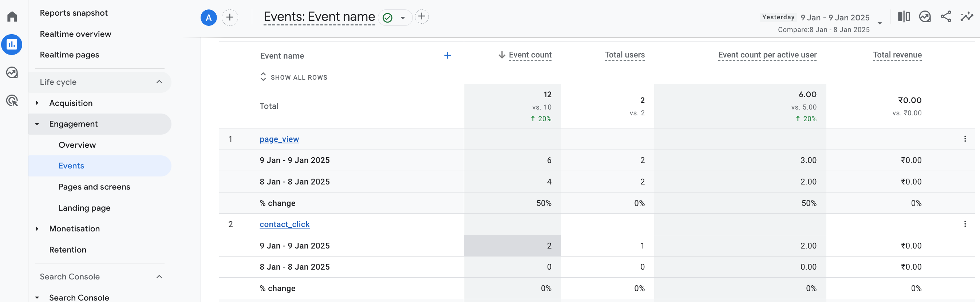Open the Home icon in the left rail
980x302 pixels.
(12, 16)
